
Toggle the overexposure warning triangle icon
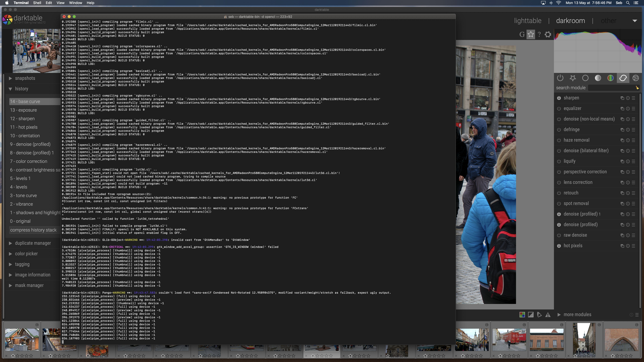(548, 315)
